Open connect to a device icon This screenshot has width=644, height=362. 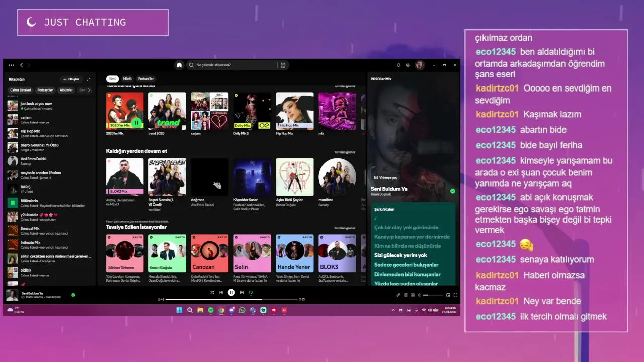(x=413, y=295)
